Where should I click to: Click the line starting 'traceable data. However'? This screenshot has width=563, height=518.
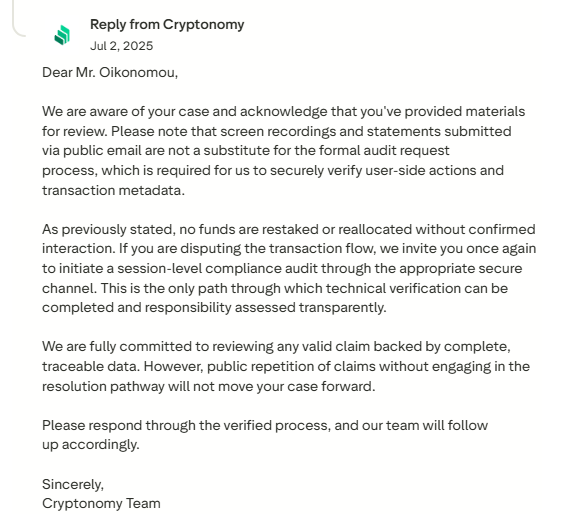point(286,367)
